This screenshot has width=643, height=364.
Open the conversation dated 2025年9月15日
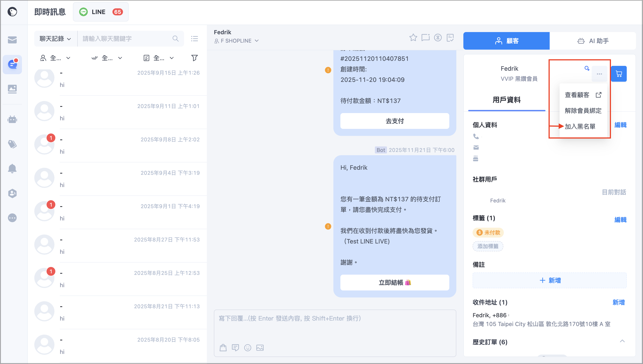[117, 79]
